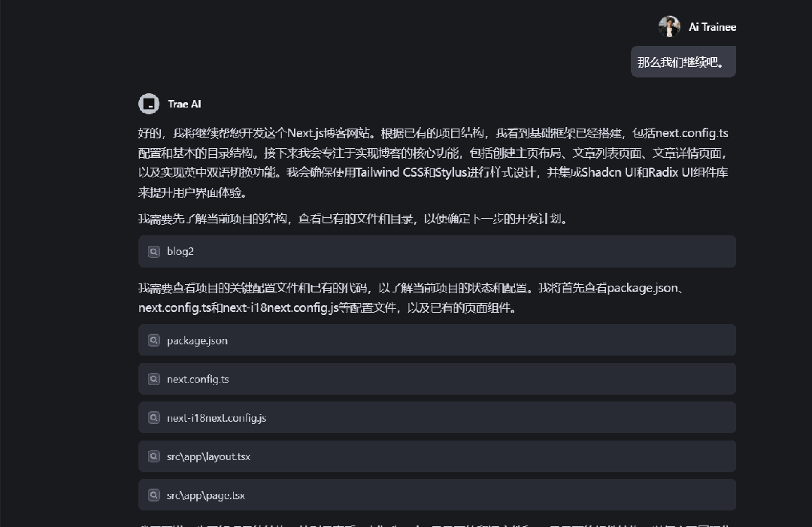This screenshot has height=527, width=812.
Task: Open the next-i18next.config.js file entry
Action: pyautogui.click(x=437, y=417)
